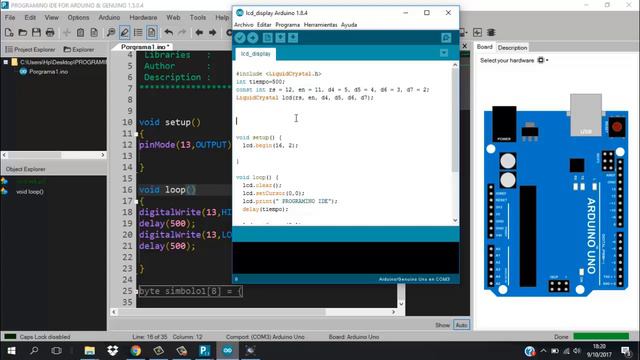
Task: Open Editar menu in Arduino IDE
Action: [264, 25]
